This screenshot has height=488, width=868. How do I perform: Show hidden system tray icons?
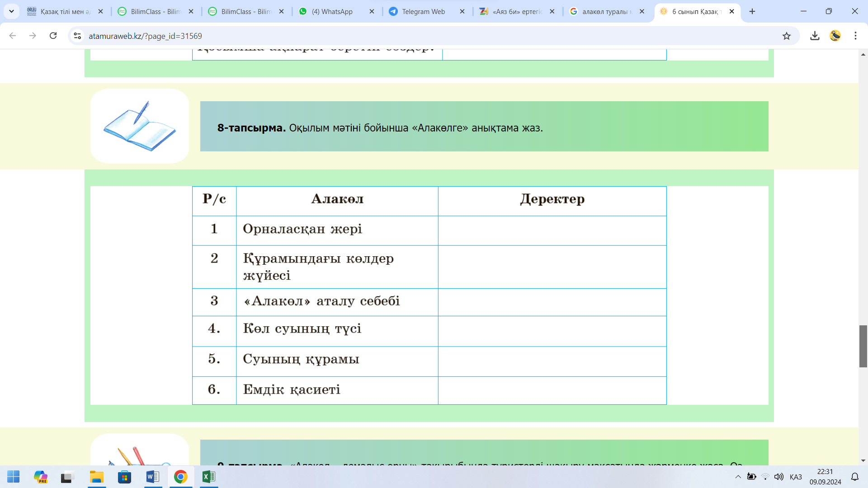pyautogui.click(x=738, y=477)
